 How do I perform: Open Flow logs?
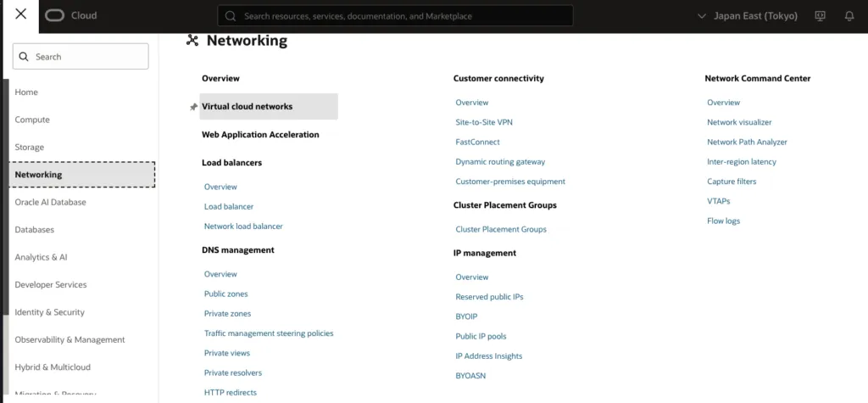[724, 221]
